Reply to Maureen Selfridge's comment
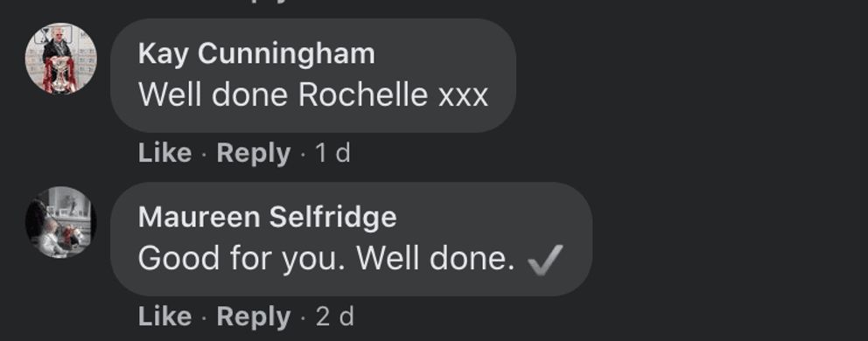Screen dimensions: 868x341 (x=254, y=317)
